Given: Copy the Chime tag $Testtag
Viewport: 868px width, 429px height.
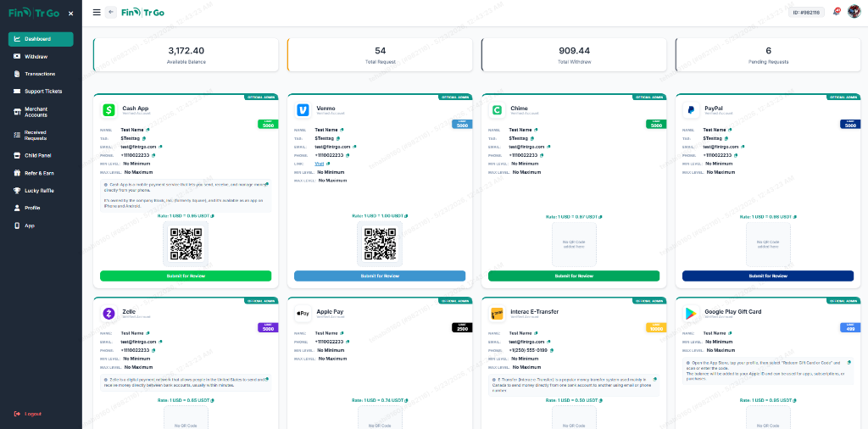Looking at the screenshot, I should (x=531, y=138).
